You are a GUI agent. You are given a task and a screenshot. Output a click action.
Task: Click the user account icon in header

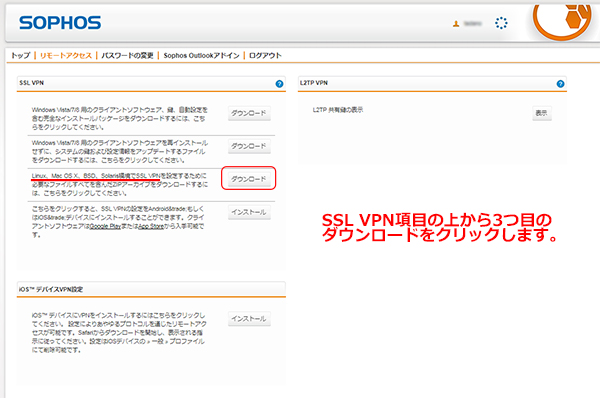point(456,24)
